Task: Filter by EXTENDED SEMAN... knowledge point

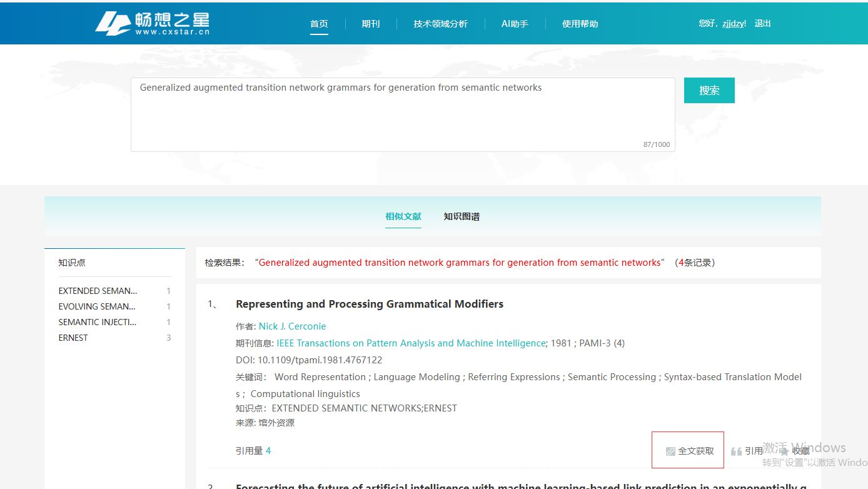Action: click(98, 291)
